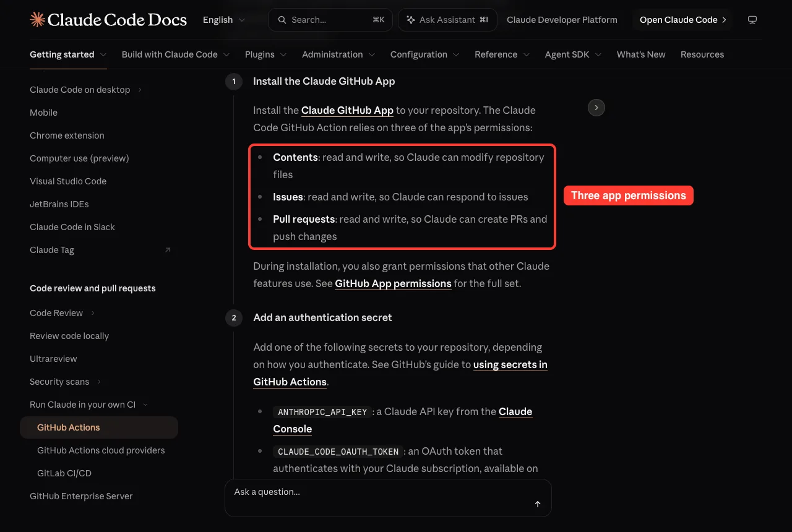Open GitHub Actions cloud providers page
The width and height of the screenshot is (792, 532).
tap(101, 450)
